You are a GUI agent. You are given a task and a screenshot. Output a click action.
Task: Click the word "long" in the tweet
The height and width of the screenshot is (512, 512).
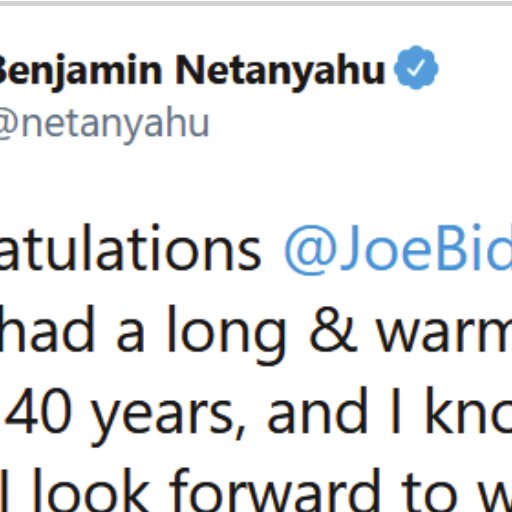point(226,334)
